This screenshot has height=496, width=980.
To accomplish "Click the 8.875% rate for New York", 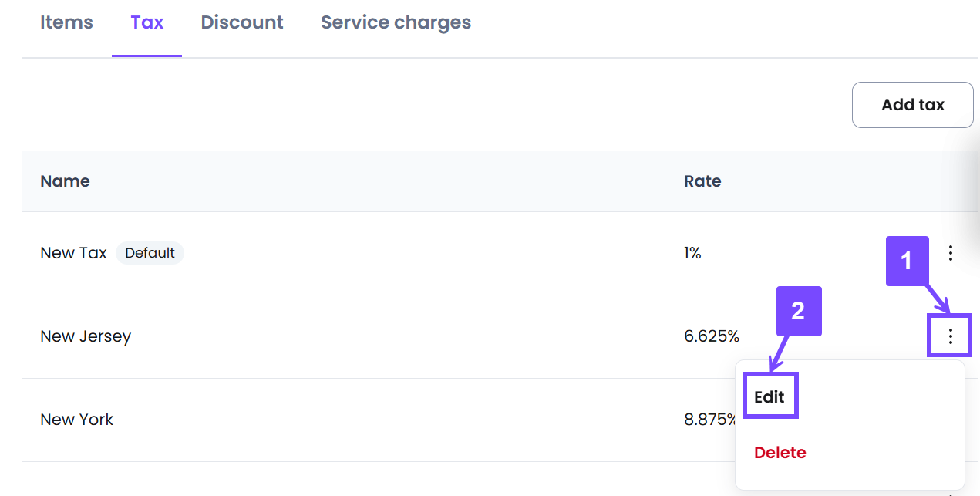I will pyautogui.click(x=710, y=420).
